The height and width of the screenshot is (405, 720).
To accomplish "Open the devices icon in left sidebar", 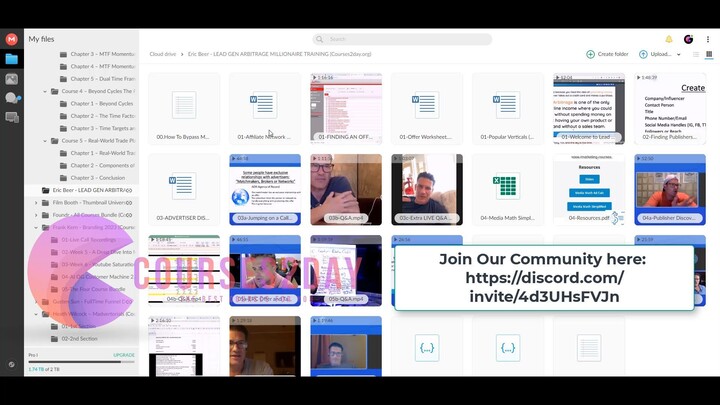I will click(12, 117).
